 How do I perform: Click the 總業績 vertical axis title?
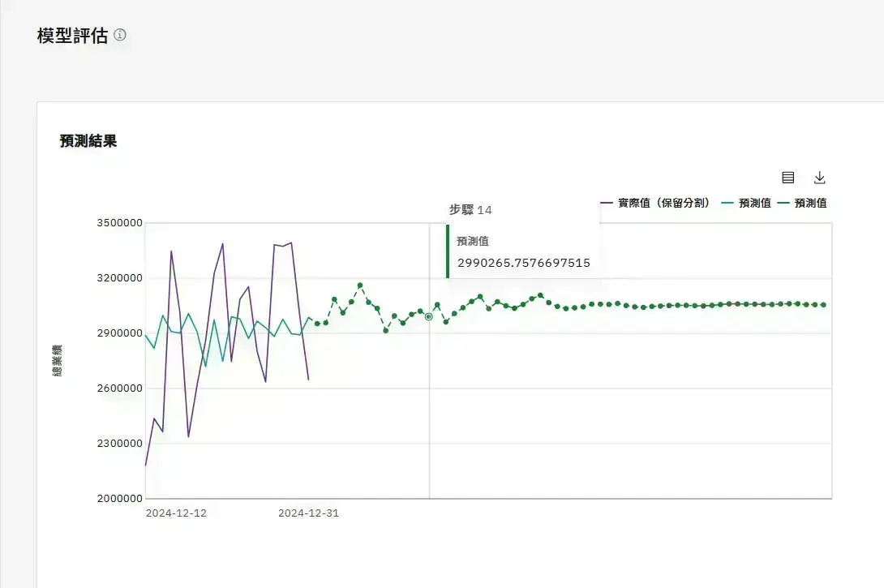click(58, 360)
